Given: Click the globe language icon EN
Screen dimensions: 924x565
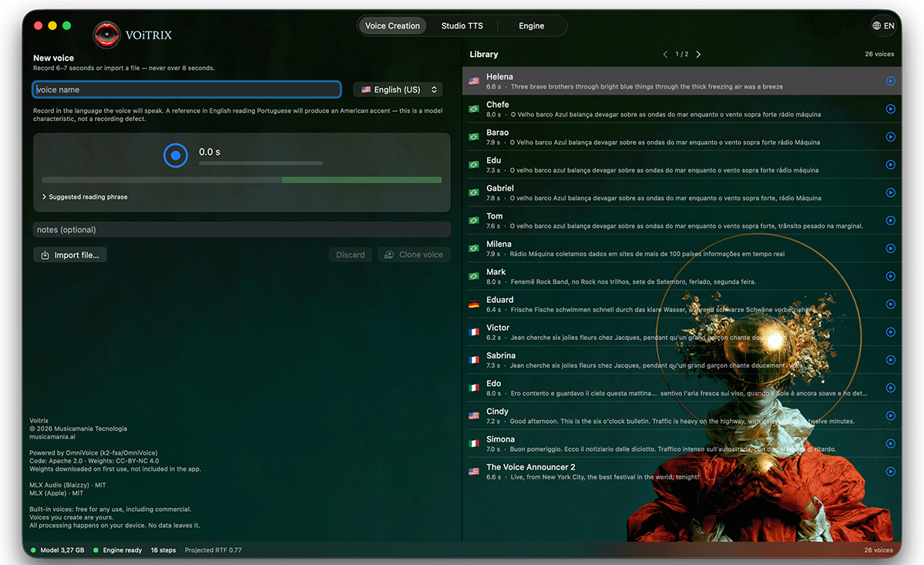Looking at the screenshot, I should tap(883, 26).
